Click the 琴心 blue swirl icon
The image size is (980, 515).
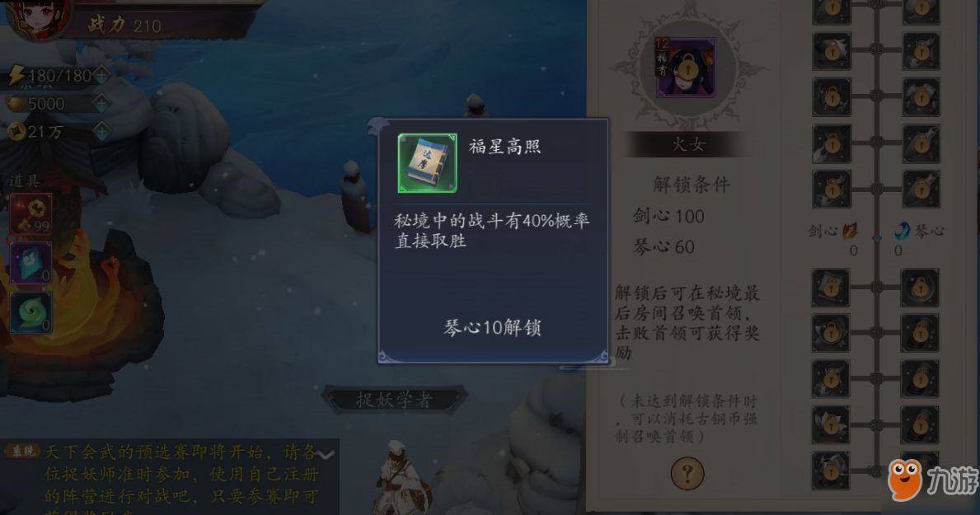[x=902, y=232]
